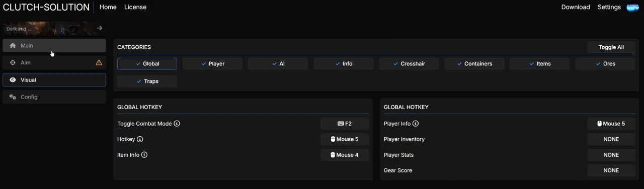Toggle the Containers category
644x189 pixels.
(x=474, y=64)
